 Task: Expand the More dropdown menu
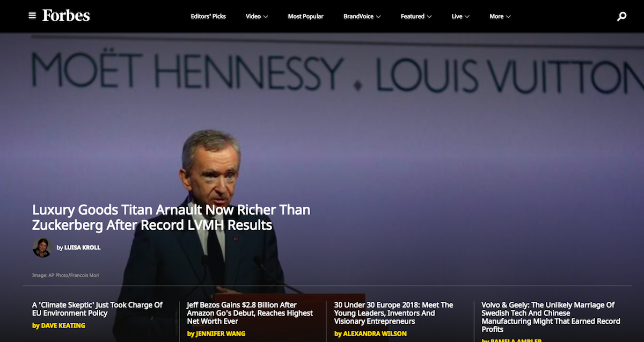click(x=500, y=17)
